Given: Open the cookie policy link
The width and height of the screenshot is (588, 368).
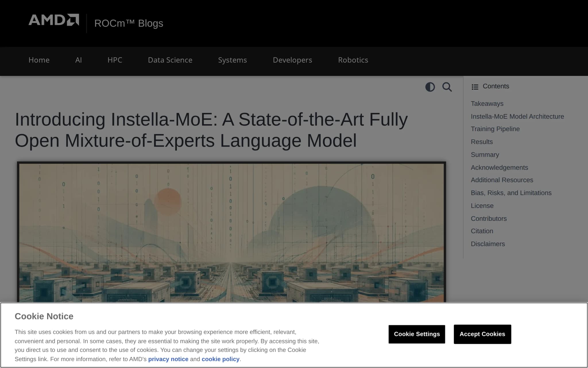Looking at the screenshot, I should tap(220, 359).
